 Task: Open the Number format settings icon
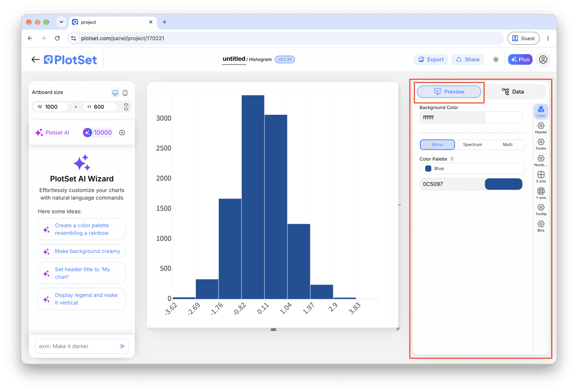click(x=541, y=161)
